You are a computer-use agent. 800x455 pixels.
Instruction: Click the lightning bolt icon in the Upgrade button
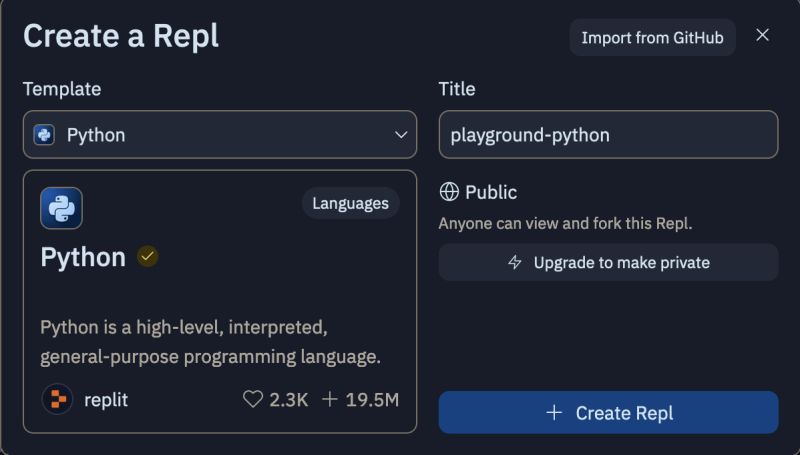(x=515, y=262)
